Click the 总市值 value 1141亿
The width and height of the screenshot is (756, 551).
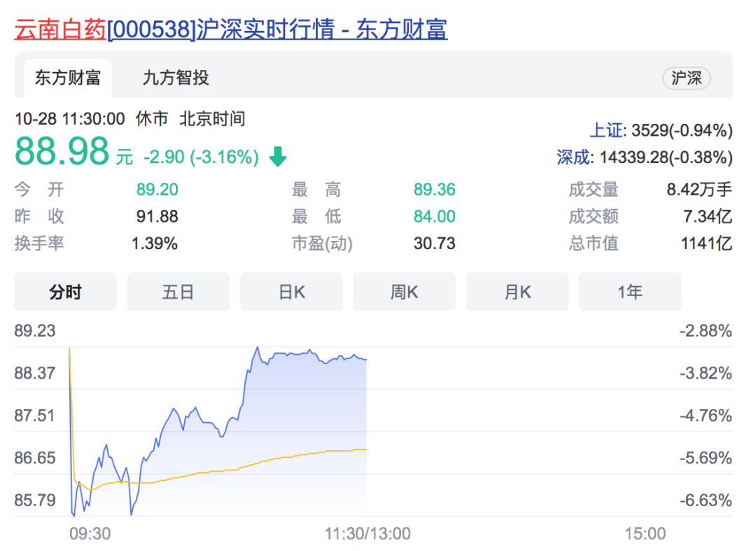point(707,244)
